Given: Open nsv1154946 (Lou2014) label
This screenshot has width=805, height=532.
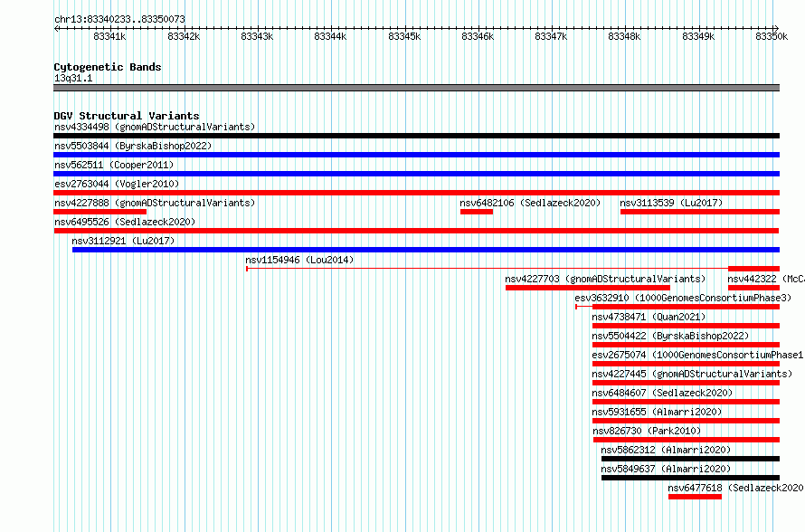Looking at the screenshot, I should 299,260.
